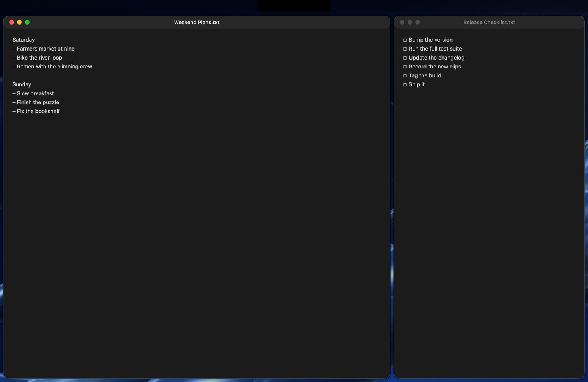Click inactive close button of Release Checklist window
Viewport: 588px width, 382px height.
click(x=402, y=22)
